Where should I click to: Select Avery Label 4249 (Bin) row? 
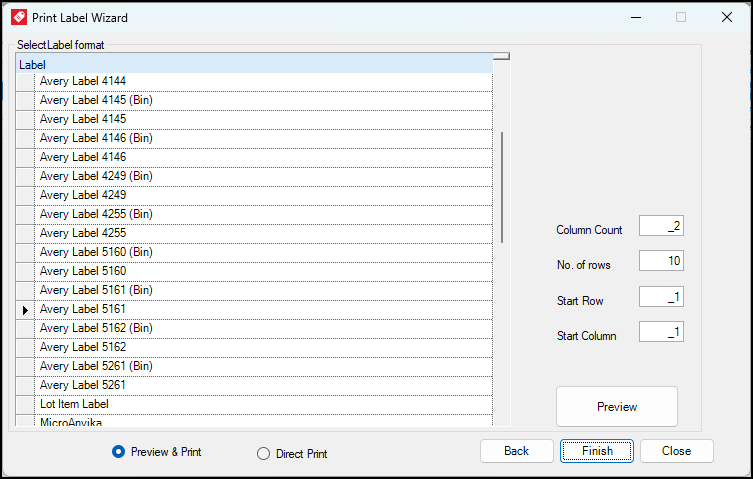point(264,176)
